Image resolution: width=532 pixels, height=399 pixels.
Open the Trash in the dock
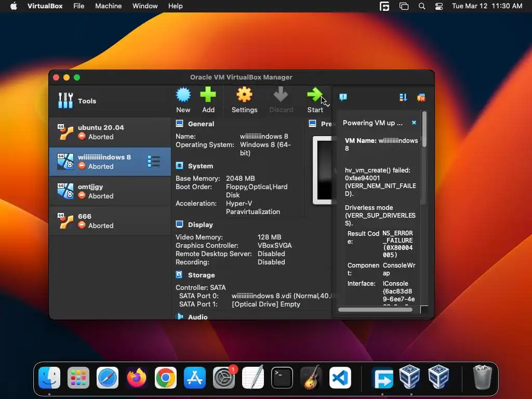pyautogui.click(x=482, y=377)
